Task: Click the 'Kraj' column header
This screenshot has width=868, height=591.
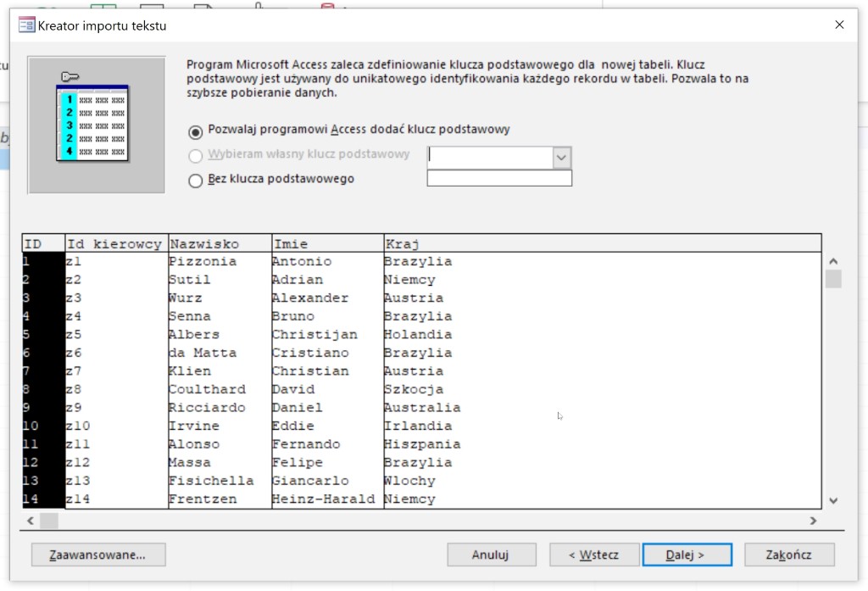Action: click(602, 244)
